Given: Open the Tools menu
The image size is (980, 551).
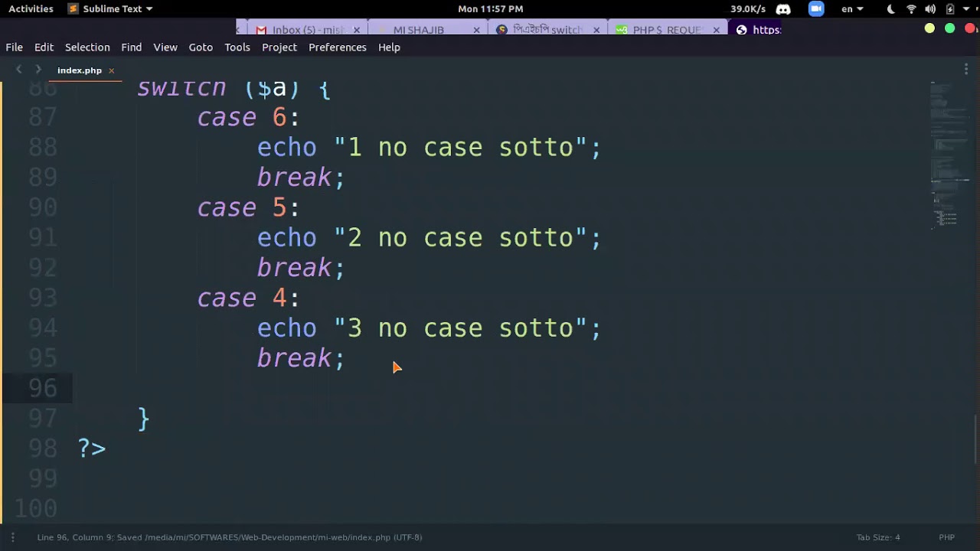Looking at the screenshot, I should coord(237,47).
